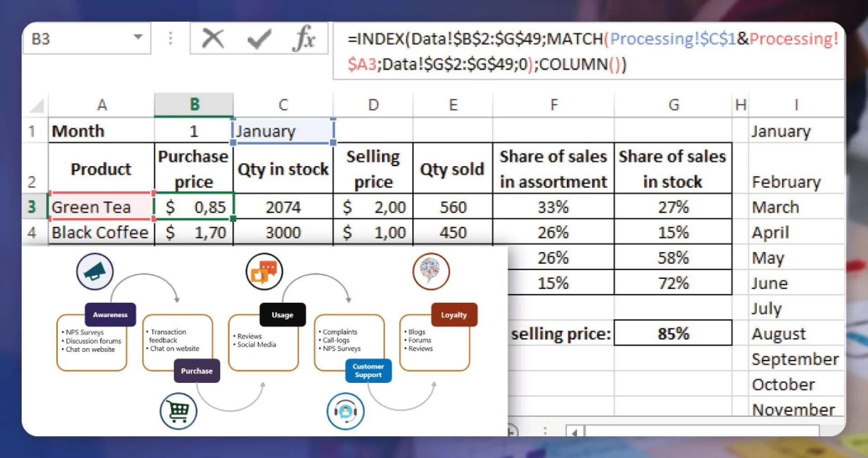Click the Awareness megaphone icon
This screenshot has width=868, height=458.
(x=94, y=271)
